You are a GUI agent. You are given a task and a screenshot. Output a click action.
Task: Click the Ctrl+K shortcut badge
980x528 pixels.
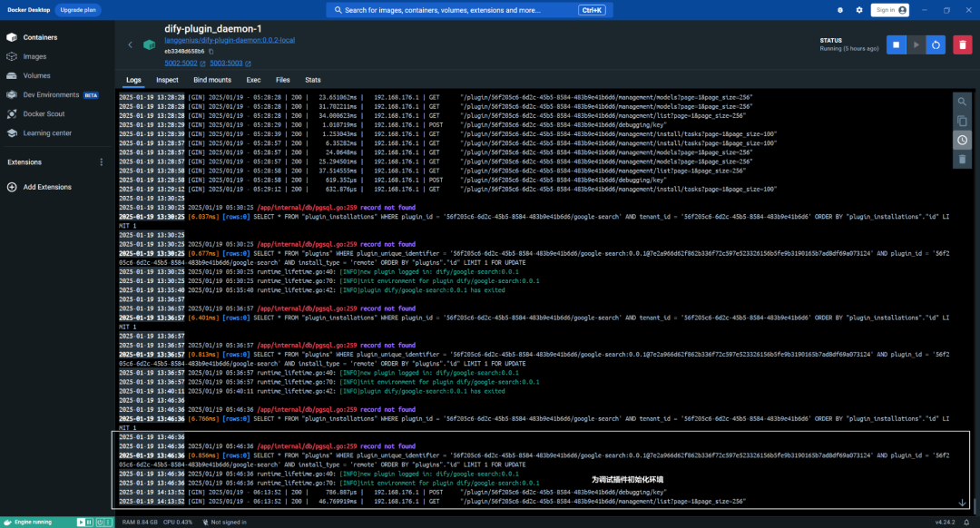tap(592, 10)
